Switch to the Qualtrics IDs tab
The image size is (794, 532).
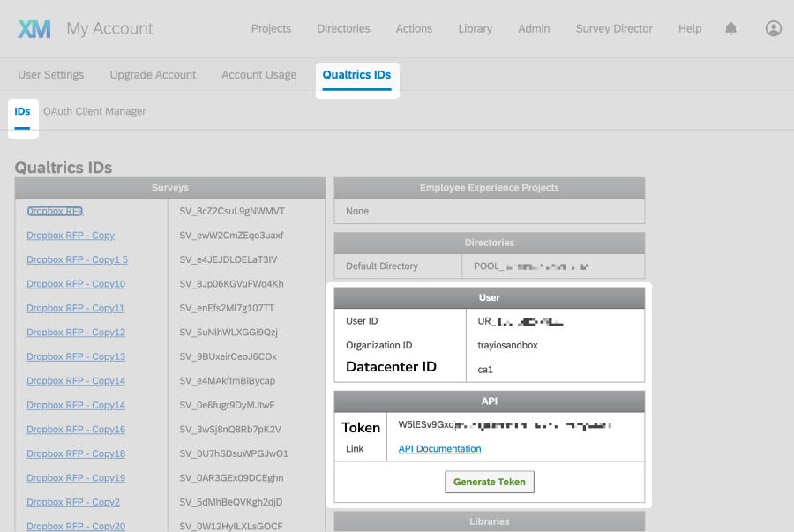pyautogui.click(x=356, y=74)
